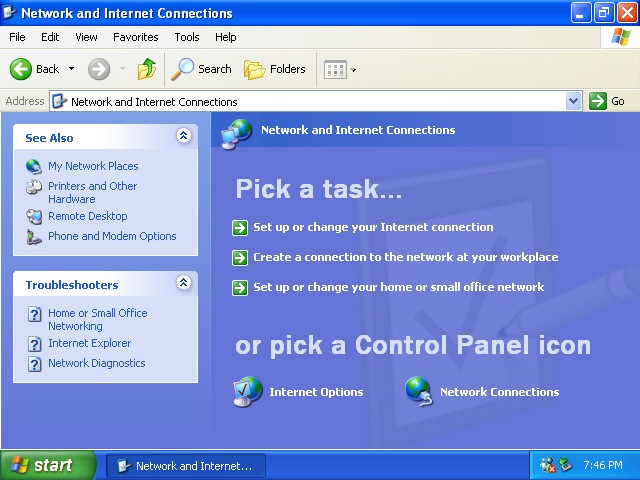Click the network status tray icon with red X
The image size is (640, 480).
[548, 465]
